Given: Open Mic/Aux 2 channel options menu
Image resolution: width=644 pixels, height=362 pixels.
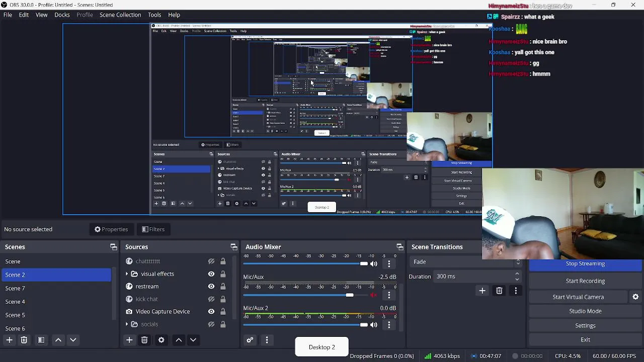Looking at the screenshot, I should point(389,325).
